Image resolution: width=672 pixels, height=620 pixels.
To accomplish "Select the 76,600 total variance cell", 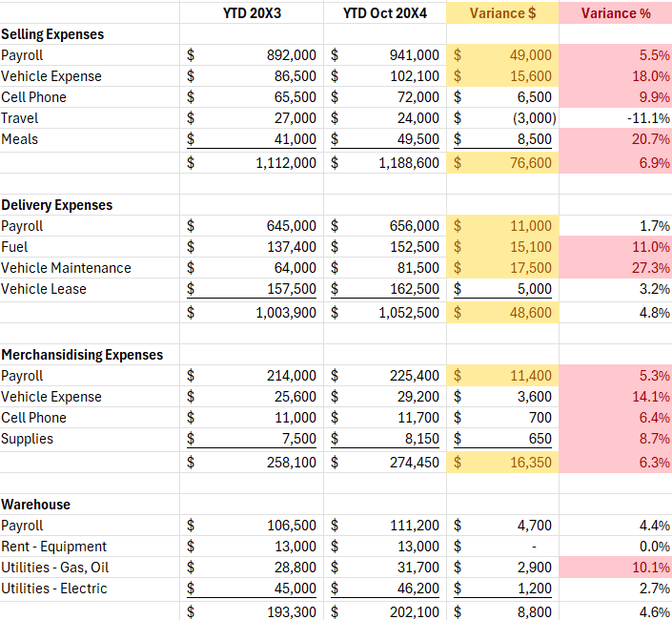I will pyautogui.click(x=503, y=163).
